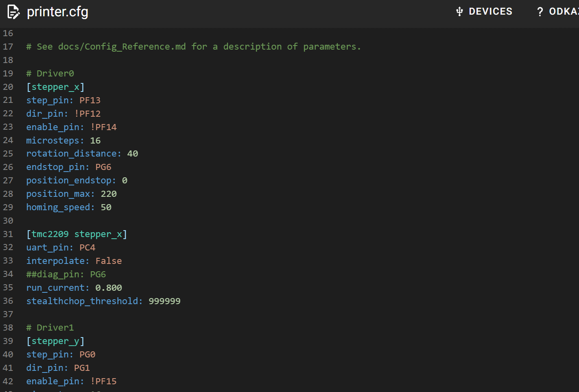579x392 pixels.
Task: Click the docs/Config_Reference.md comment text
Action: click(122, 47)
